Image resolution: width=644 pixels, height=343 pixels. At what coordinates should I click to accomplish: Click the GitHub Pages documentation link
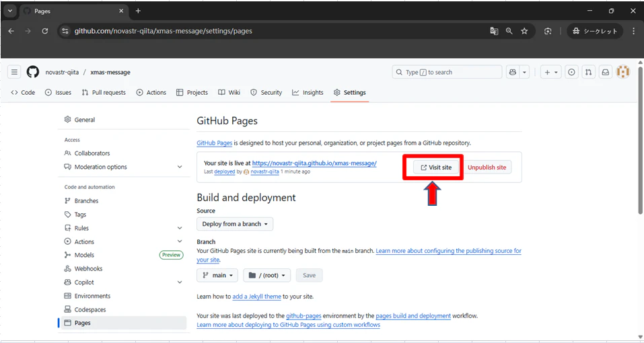pos(215,143)
